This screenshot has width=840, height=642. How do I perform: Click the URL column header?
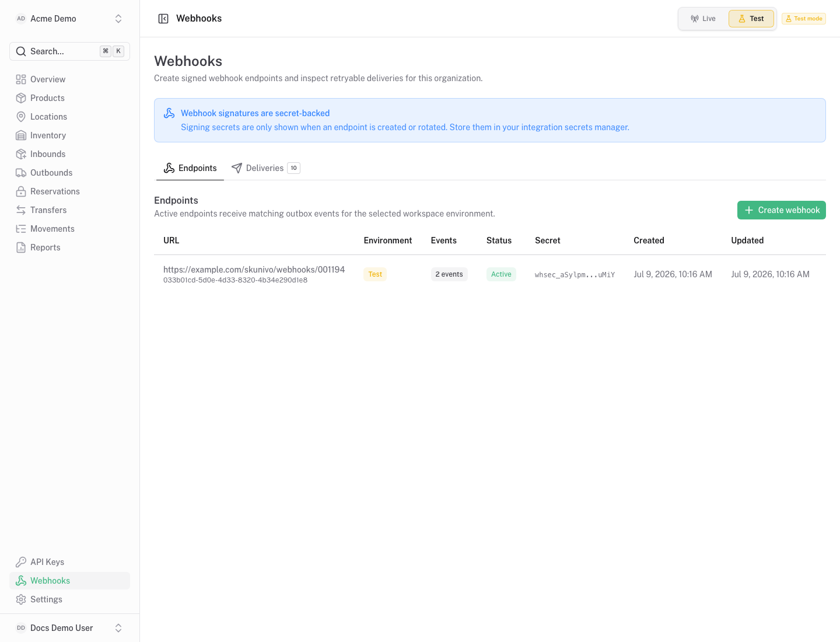coord(171,240)
